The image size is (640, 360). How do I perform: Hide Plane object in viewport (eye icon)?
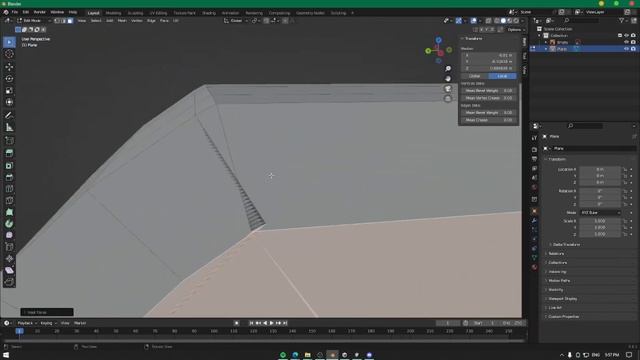626,49
